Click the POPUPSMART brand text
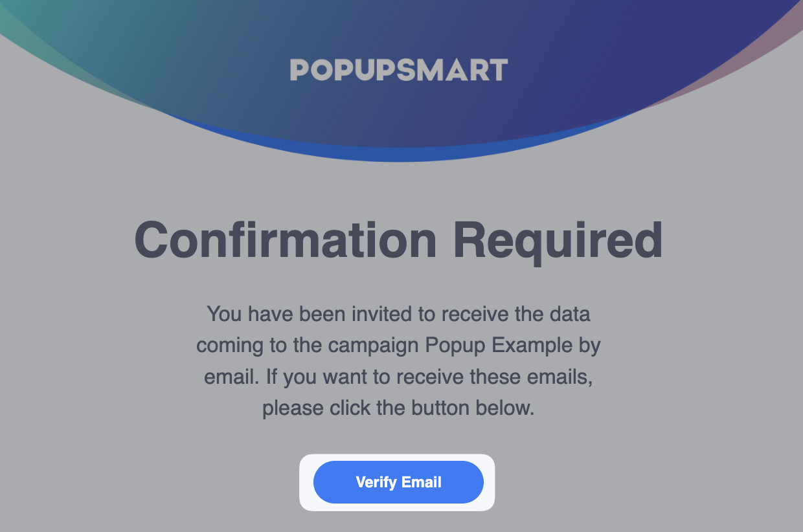Viewport: 803px width, 532px height. [398, 69]
